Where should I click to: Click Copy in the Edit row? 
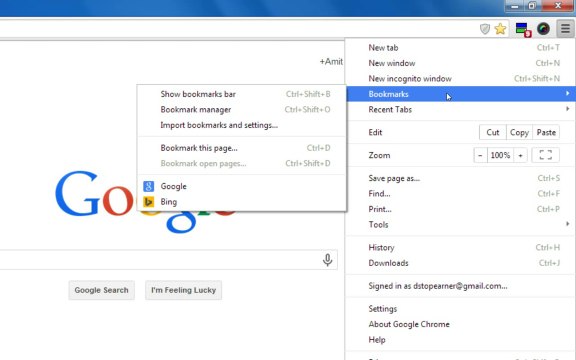point(519,132)
